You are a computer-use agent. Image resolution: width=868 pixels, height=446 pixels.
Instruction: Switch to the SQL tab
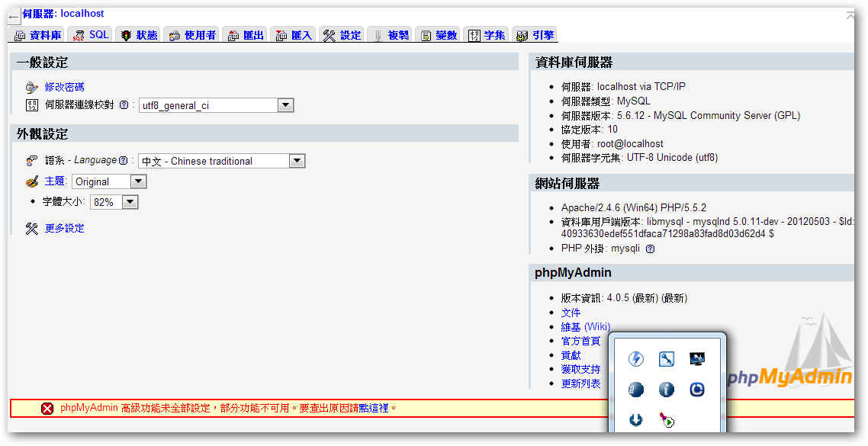pyautogui.click(x=91, y=35)
